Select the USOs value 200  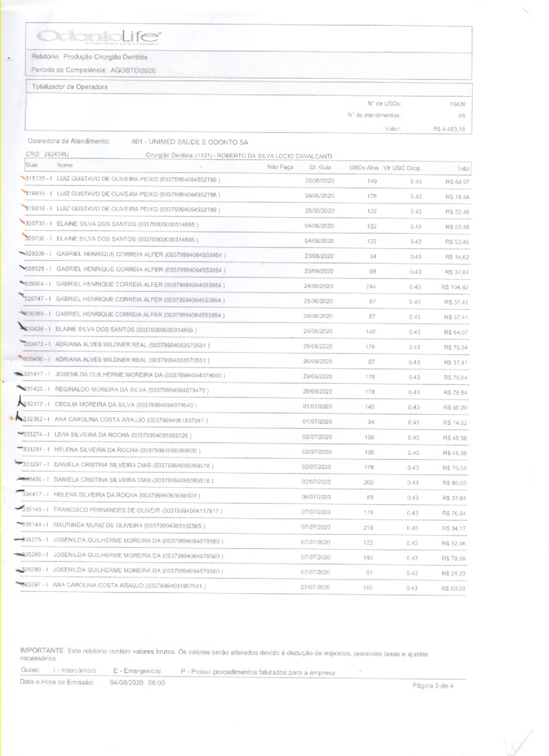click(x=369, y=482)
